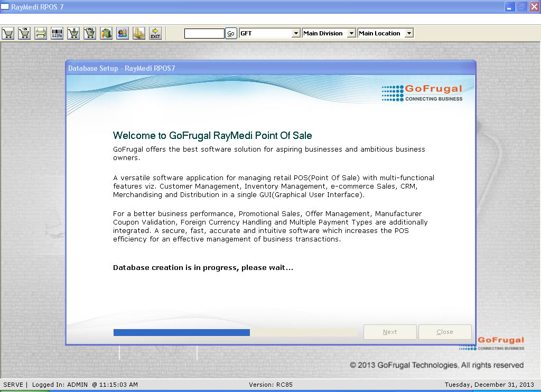Click 'Tuesday, December 31, 2013' in status bar
Viewport: 541px width, 392px height.
click(x=489, y=385)
